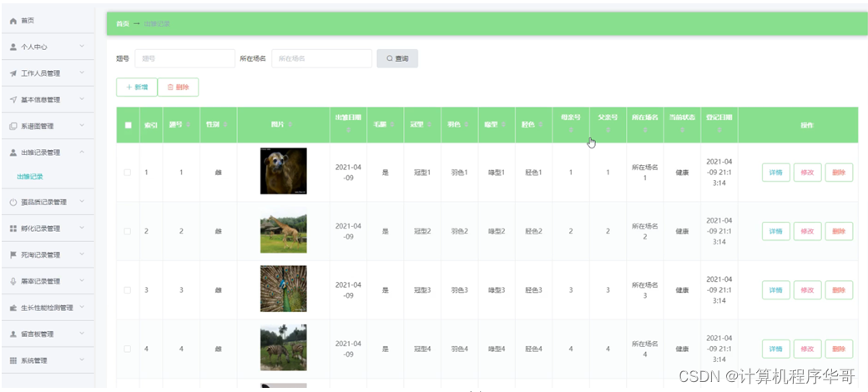Click the flag icon for 死淘记录管理
868x392 pixels.
(x=13, y=255)
